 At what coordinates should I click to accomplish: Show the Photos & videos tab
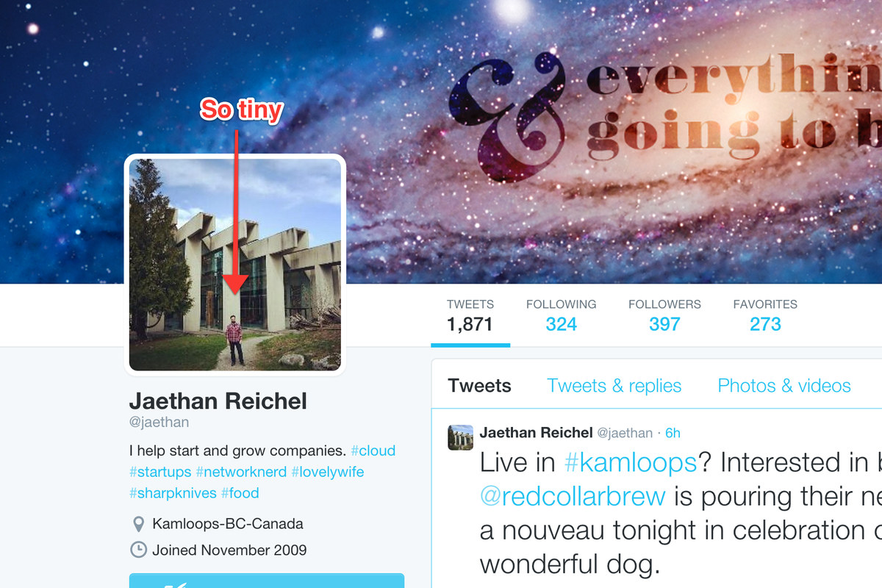(x=784, y=386)
